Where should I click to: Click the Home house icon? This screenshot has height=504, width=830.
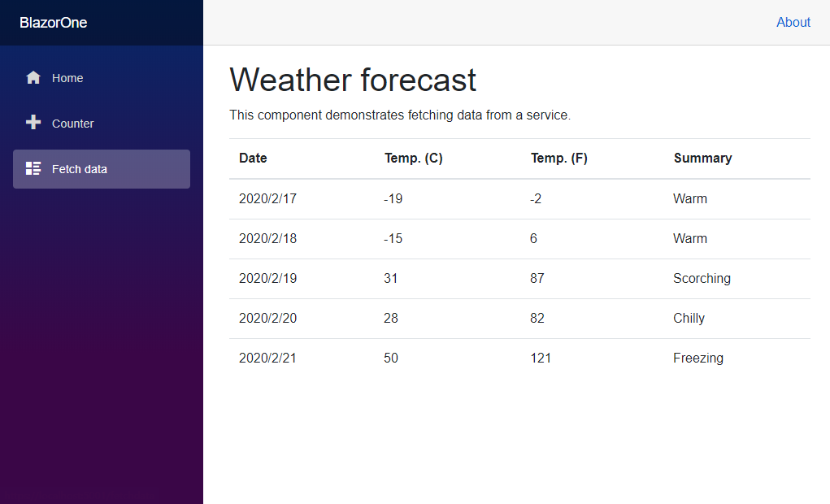[33, 78]
